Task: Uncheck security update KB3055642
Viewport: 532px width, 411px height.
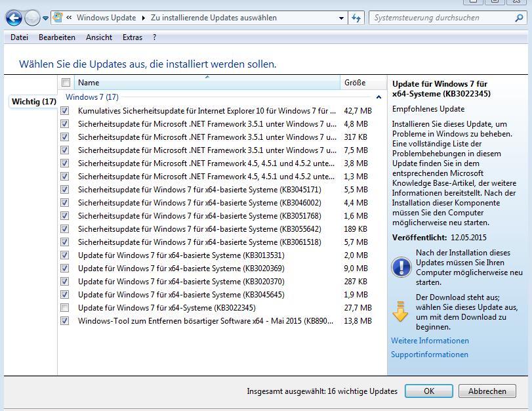Action: tap(64, 229)
